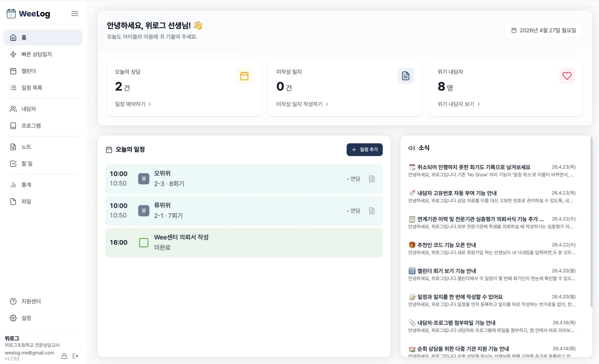Click the 위로그 account name in sidebar footer

click(12, 338)
